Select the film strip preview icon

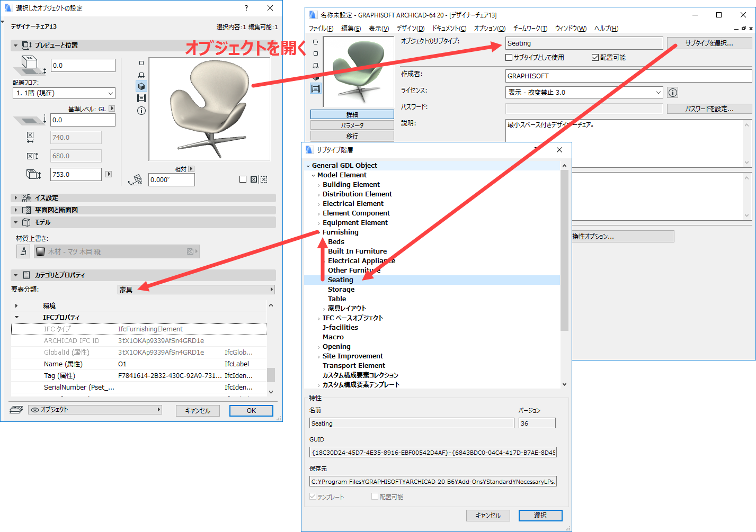click(x=141, y=98)
